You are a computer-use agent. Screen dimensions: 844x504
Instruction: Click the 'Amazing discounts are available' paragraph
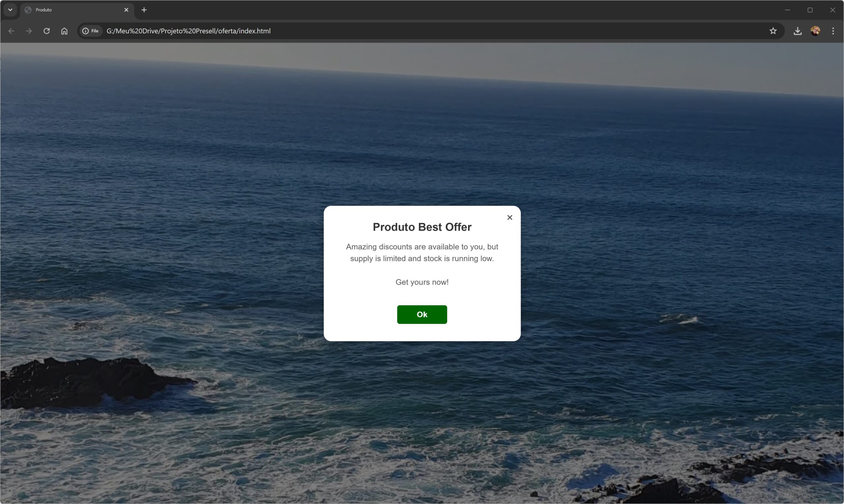tap(422, 252)
